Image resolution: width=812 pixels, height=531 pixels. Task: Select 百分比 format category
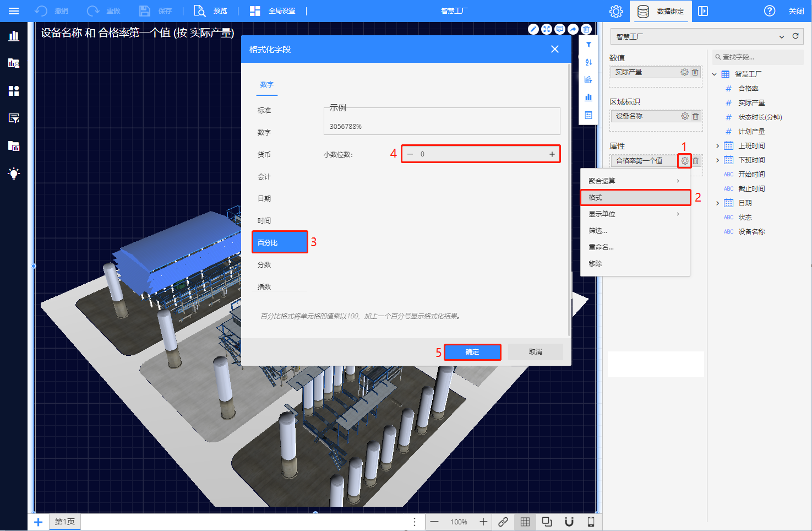(x=280, y=242)
